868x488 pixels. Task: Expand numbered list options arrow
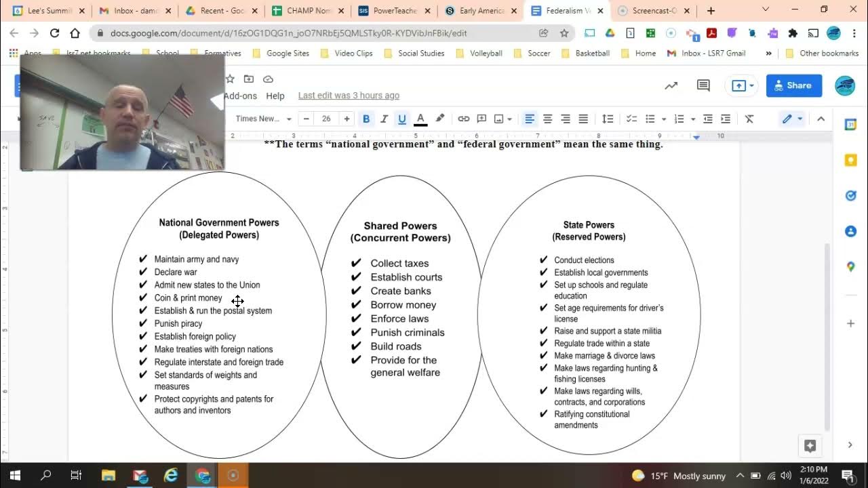coord(692,119)
